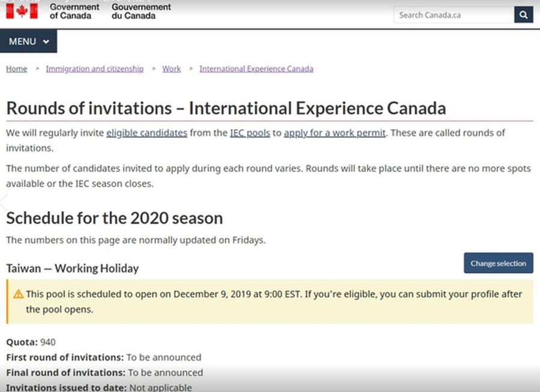Screen dimensions: 540x392
Task: Click the Gouvernement du Canada text
Action: click(141, 11)
